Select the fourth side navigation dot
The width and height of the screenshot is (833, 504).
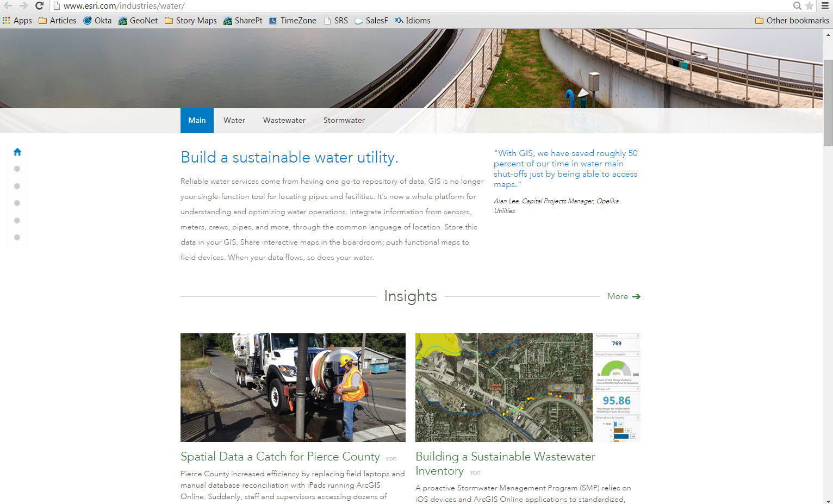tap(17, 220)
